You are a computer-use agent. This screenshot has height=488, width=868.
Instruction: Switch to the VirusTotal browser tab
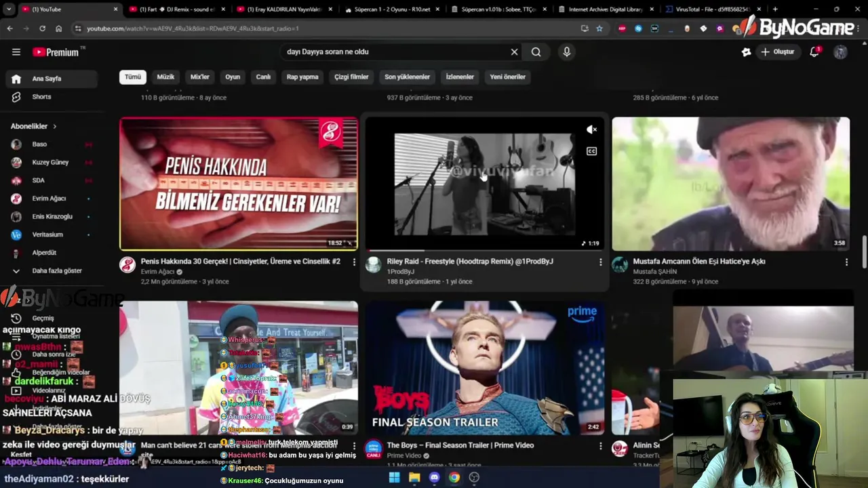click(714, 9)
